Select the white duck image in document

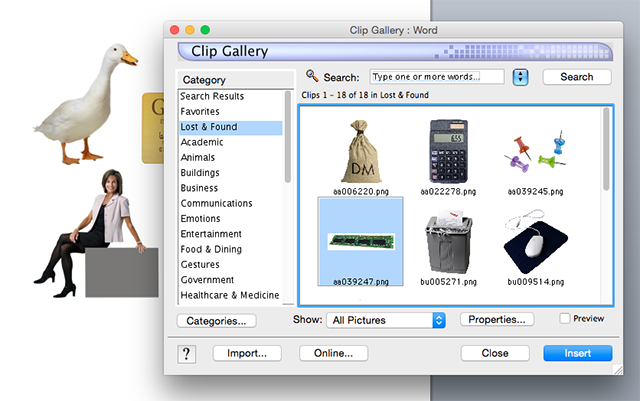pyautogui.click(x=86, y=104)
